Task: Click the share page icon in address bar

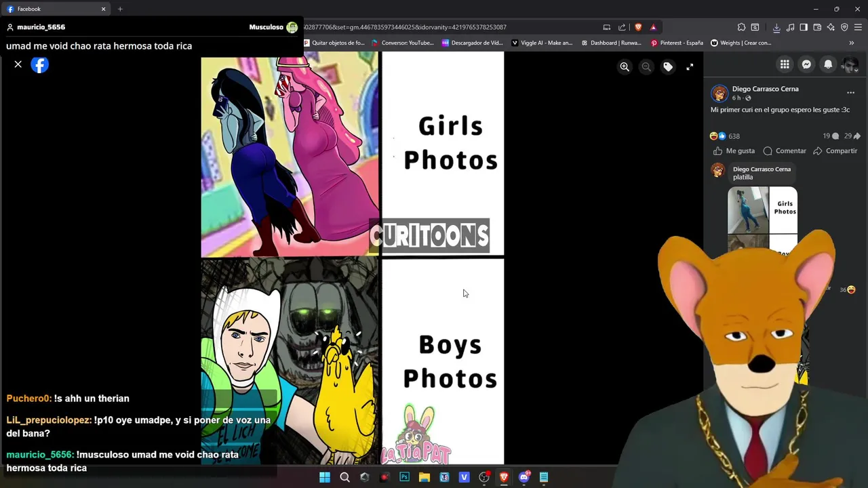Action: pyautogui.click(x=622, y=27)
